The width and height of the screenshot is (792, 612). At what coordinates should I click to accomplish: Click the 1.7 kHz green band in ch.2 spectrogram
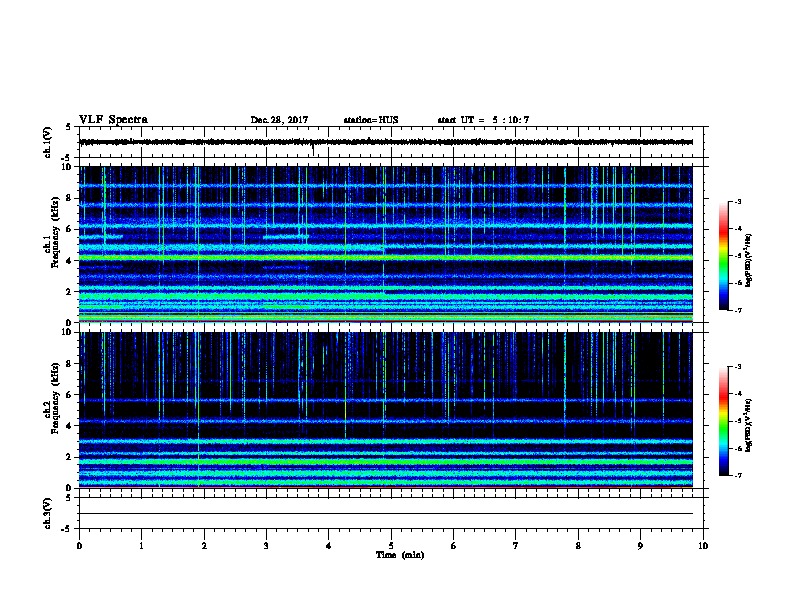(386, 462)
